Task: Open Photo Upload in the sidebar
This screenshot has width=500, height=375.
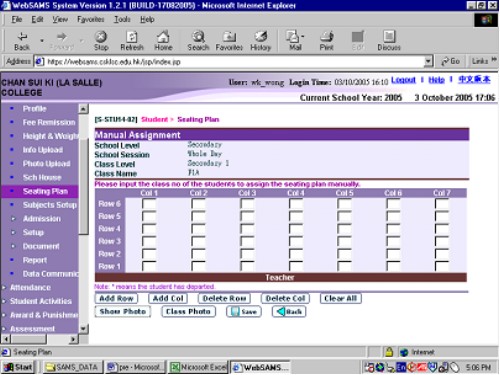Action: (46, 164)
